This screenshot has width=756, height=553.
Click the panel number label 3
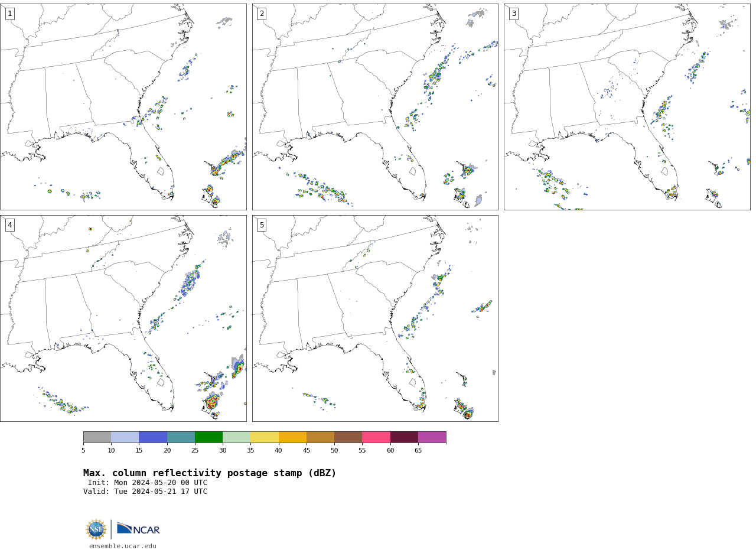tap(514, 14)
